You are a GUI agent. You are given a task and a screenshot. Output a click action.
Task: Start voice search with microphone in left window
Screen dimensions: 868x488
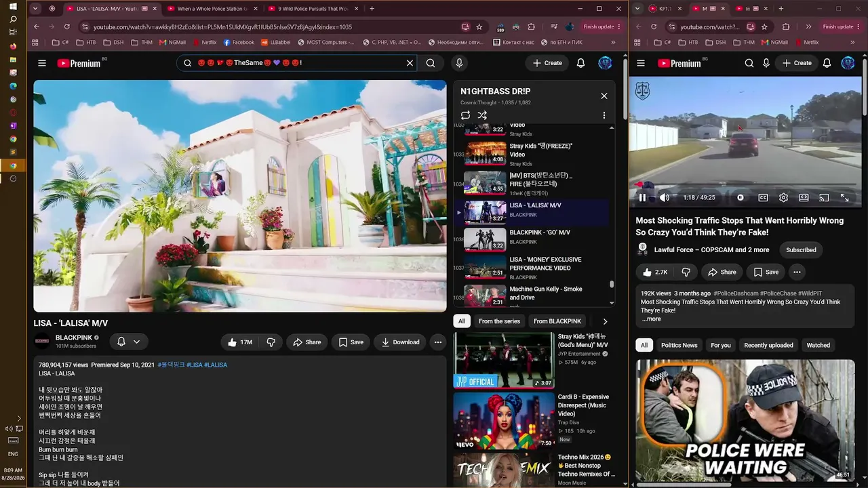click(459, 63)
